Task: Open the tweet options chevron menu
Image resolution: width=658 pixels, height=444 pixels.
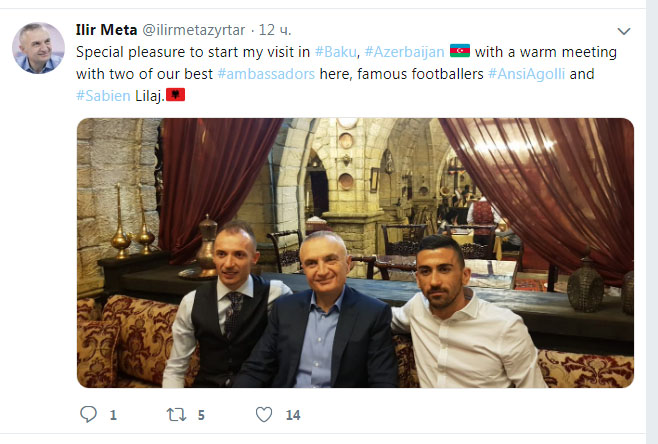Action: click(x=624, y=31)
